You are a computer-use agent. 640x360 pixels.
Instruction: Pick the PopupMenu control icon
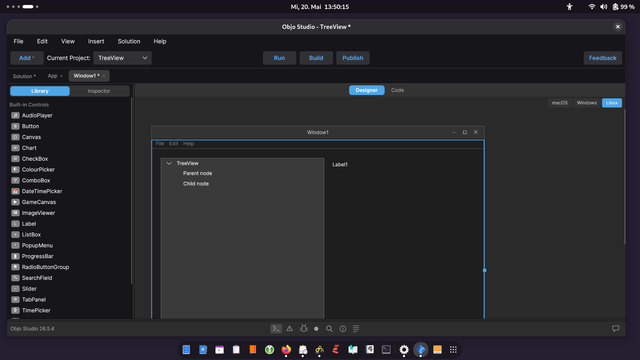15,245
